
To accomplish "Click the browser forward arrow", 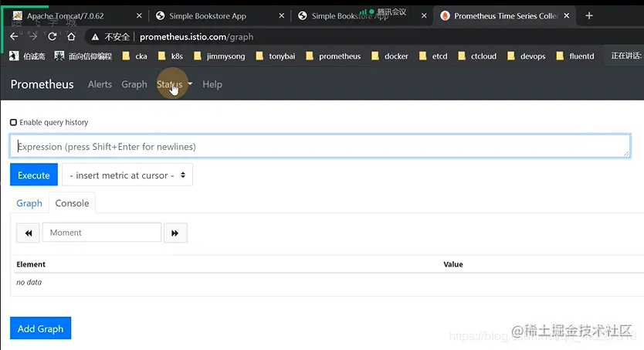I will [33, 36].
